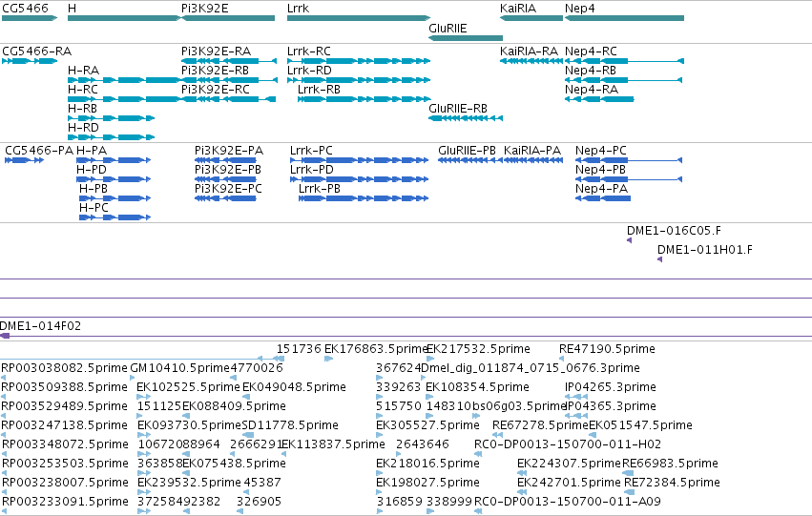Click the EK088409.5prime label
Image resolution: width=812 pixels, height=516 pixels.
coord(234,406)
